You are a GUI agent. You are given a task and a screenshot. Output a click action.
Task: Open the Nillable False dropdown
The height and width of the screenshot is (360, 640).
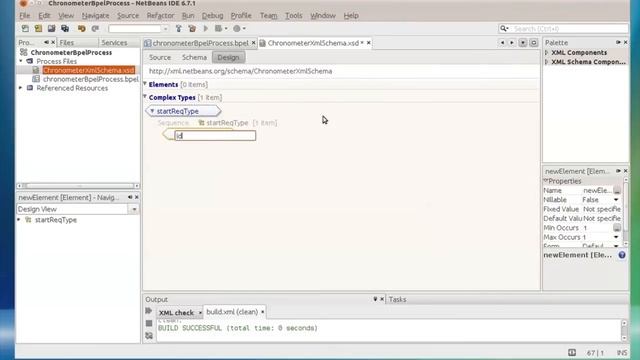[616, 200]
